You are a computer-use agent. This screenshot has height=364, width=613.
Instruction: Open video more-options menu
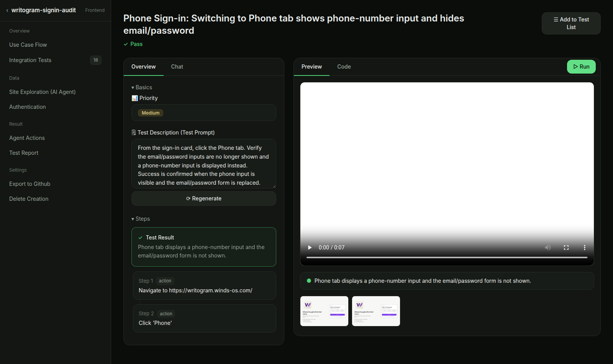click(585, 248)
